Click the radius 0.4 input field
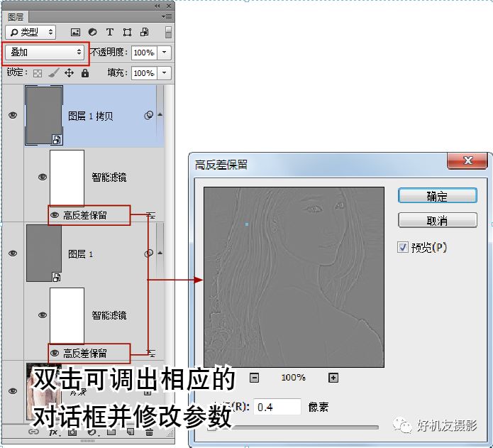493x448 pixels. point(277,407)
